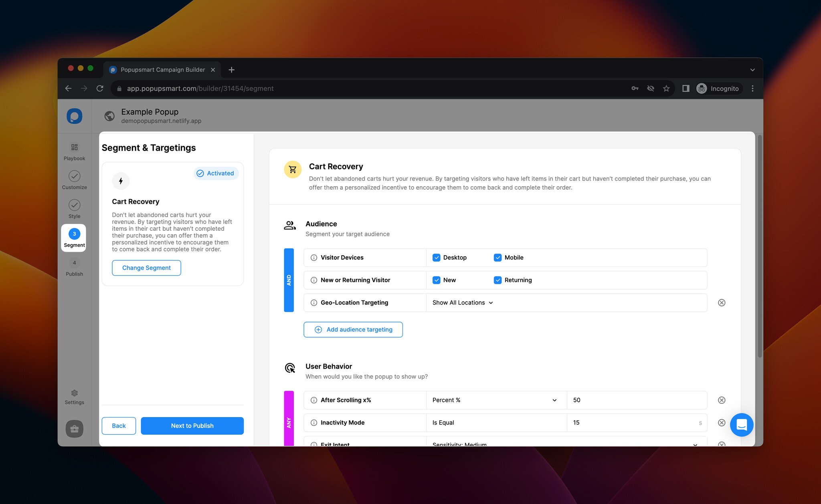Uncheck the Mobile device checkbox

click(497, 258)
